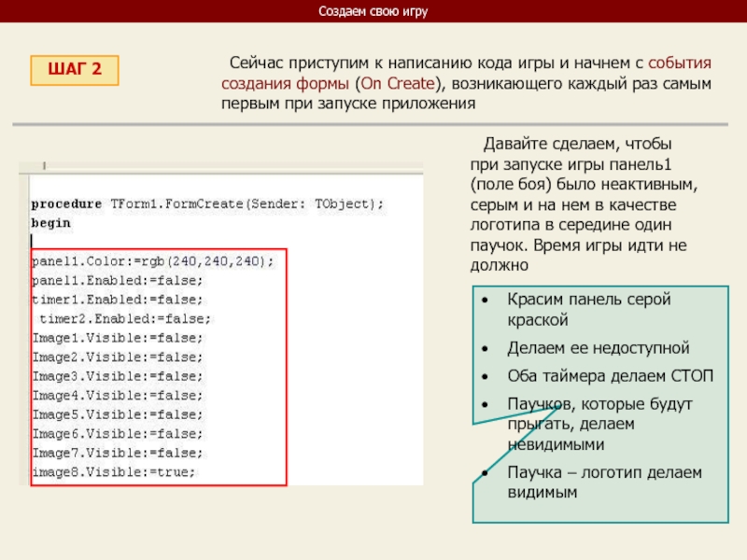Click the text 'паучок. Время игры идти не'
747x560 pixels.
tap(578, 245)
